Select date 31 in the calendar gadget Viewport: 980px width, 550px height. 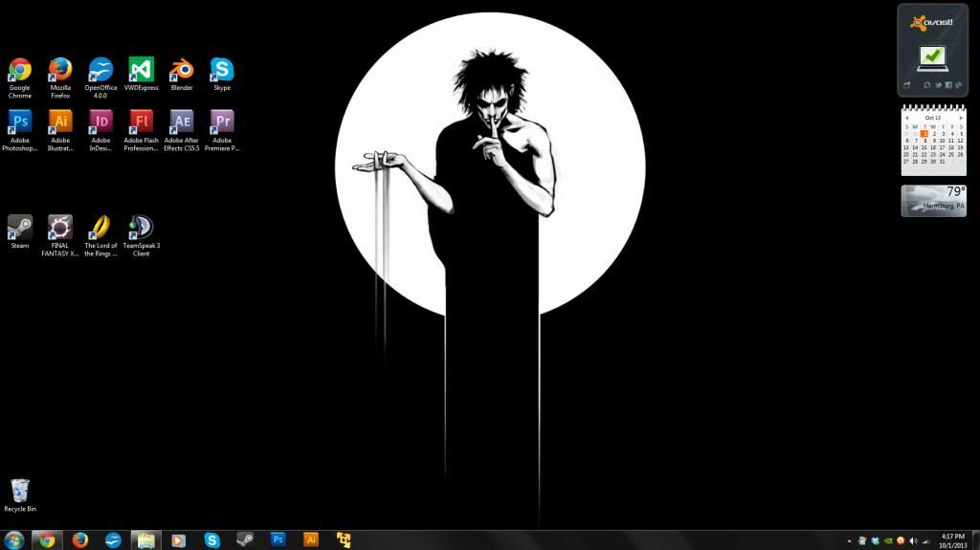point(943,162)
